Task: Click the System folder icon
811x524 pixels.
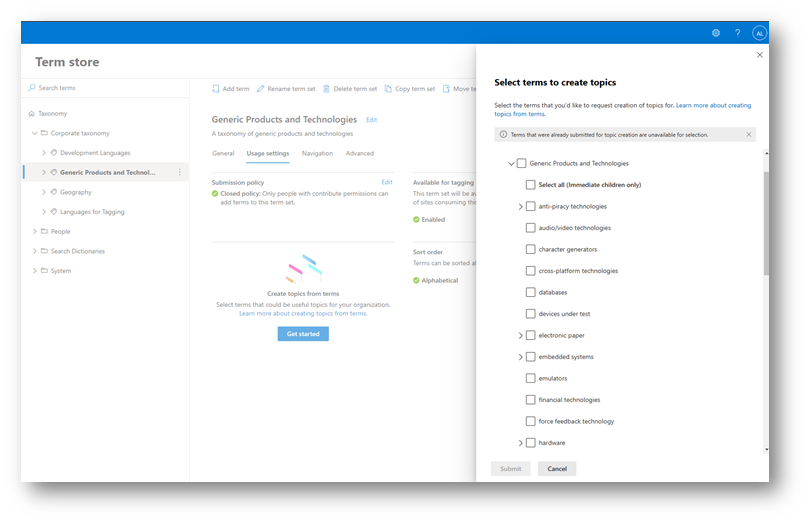Action: 44,271
